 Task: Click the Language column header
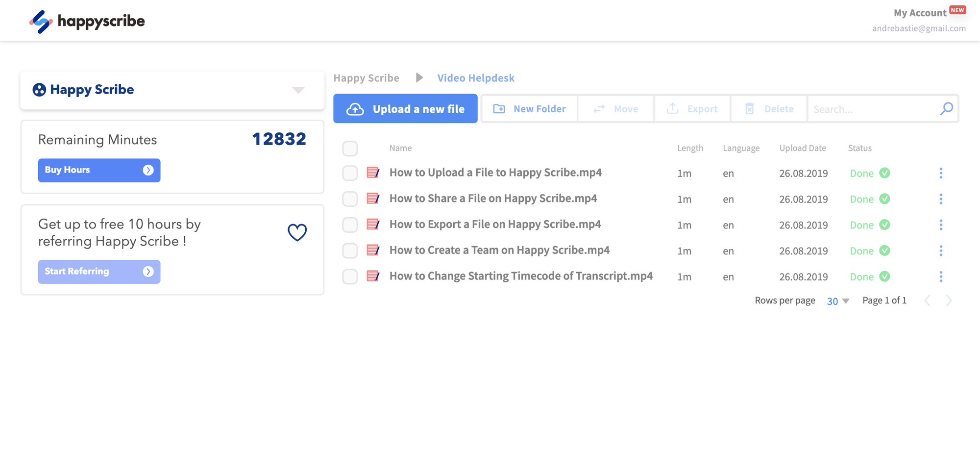tap(741, 148)
